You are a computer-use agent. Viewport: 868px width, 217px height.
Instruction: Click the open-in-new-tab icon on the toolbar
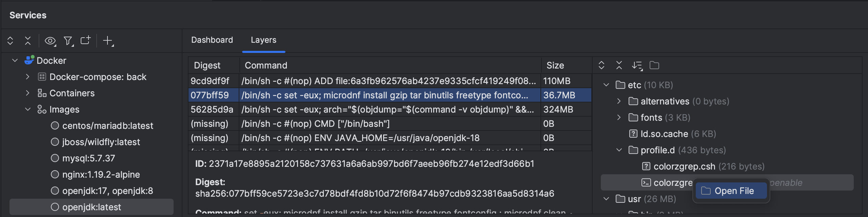[86, 41]
